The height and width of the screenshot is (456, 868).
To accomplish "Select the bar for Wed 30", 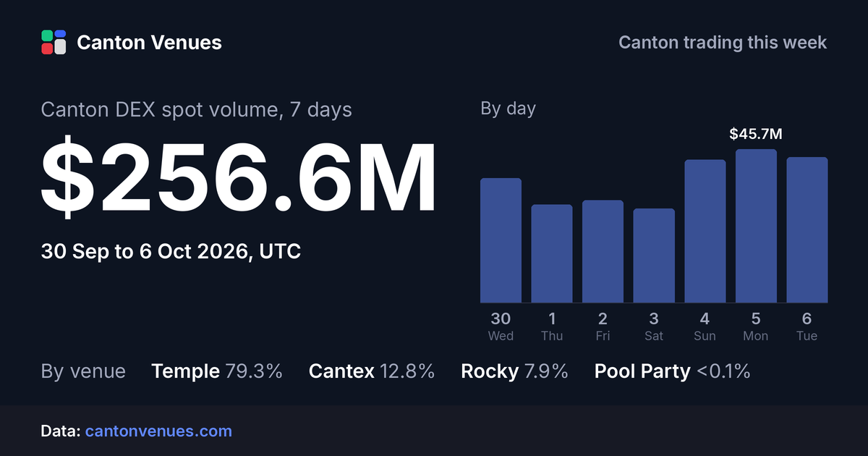I will coord(501,240).
